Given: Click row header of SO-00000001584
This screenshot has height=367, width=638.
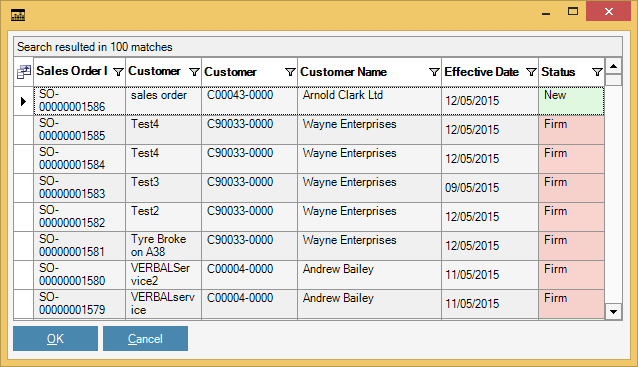Looking at the screenshot, I should [23, 159].
